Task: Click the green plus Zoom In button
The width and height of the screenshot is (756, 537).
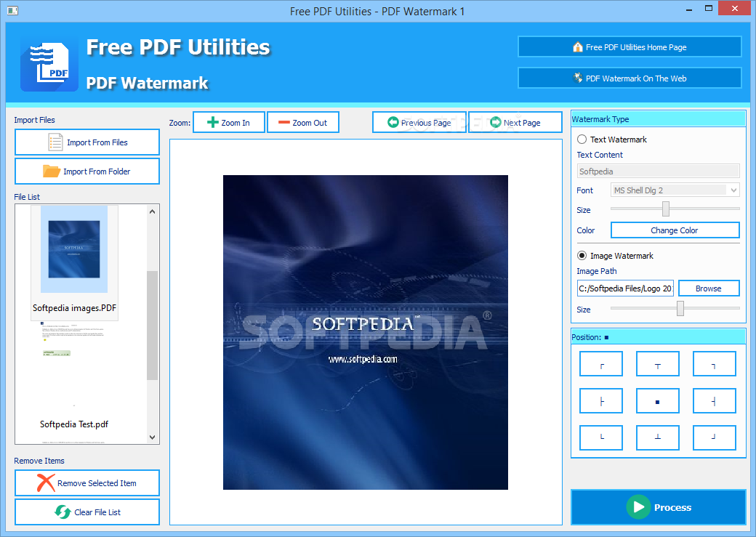Action: click(229, 122)
